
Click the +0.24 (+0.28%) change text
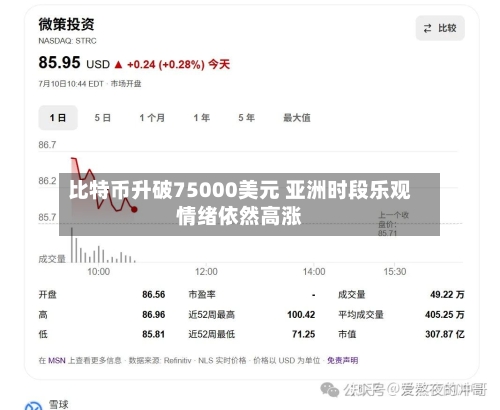coord(166,64)
